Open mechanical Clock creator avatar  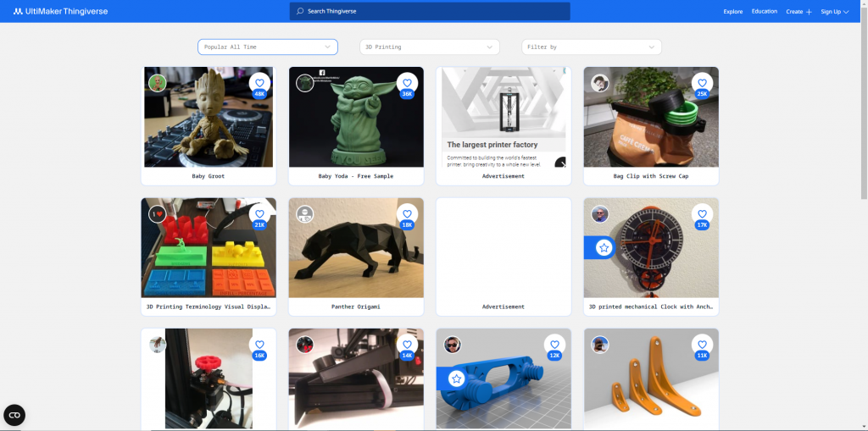[600, 213]
